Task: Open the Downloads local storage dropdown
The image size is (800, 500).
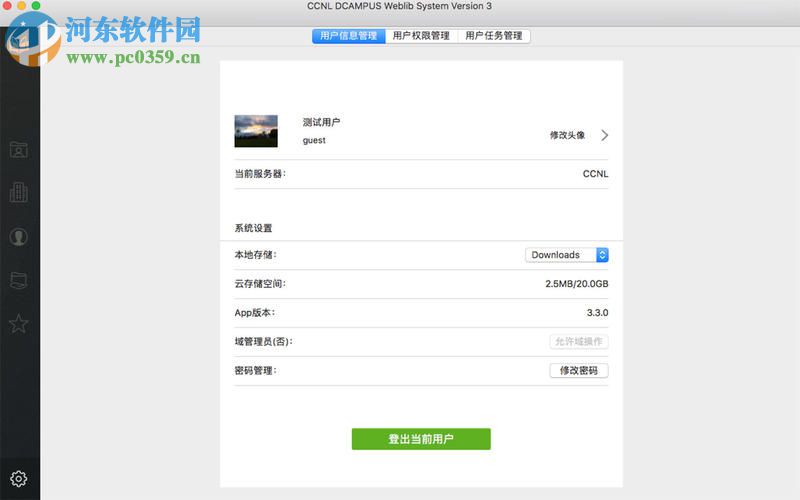Action: pos(567,255)
